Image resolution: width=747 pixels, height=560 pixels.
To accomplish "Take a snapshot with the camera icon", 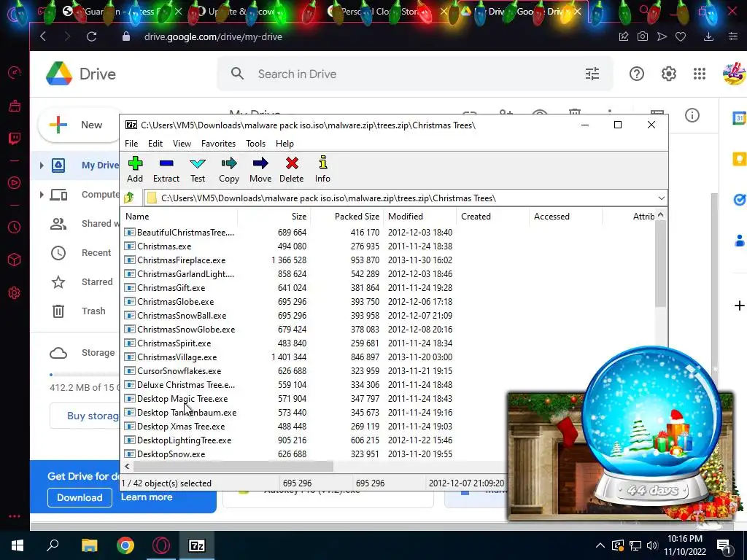I will pyautogui.click(x=643, y=36).
